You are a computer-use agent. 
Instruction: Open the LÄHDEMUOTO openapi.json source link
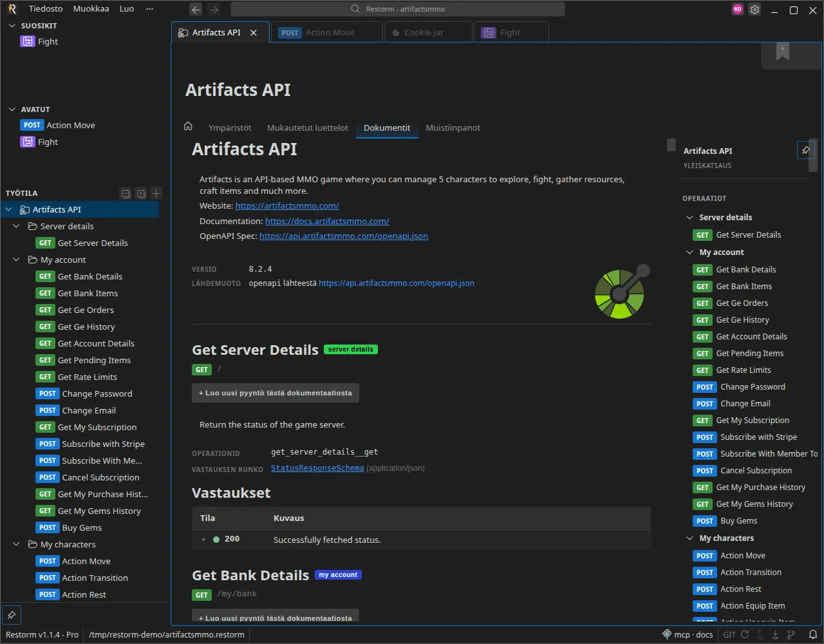pyautogui.click(x=397, y=283)
